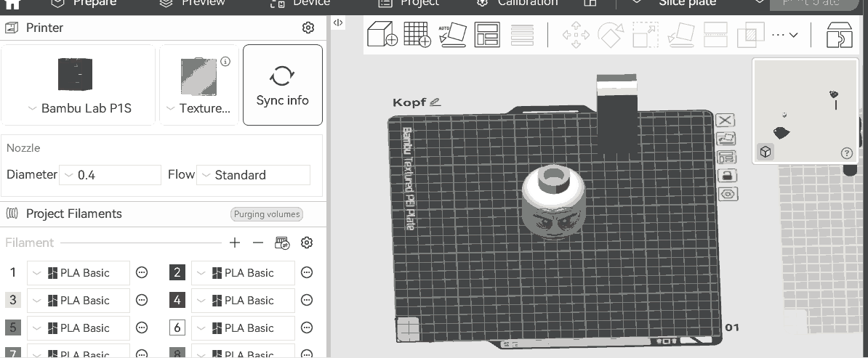The image size is (868, 358).
Task: Click filament 4 color swatch
Action: tap(177, 300)
